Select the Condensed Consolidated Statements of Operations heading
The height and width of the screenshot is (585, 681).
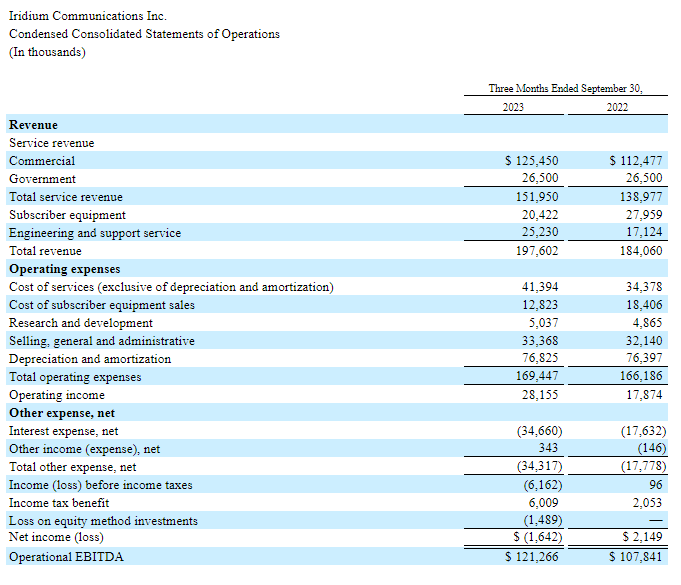point(144,34)
